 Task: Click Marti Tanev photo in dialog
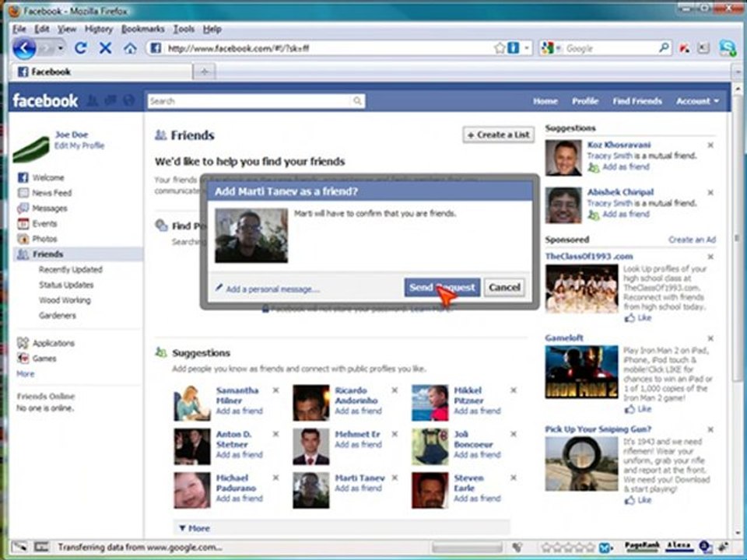tap(251, 236)
